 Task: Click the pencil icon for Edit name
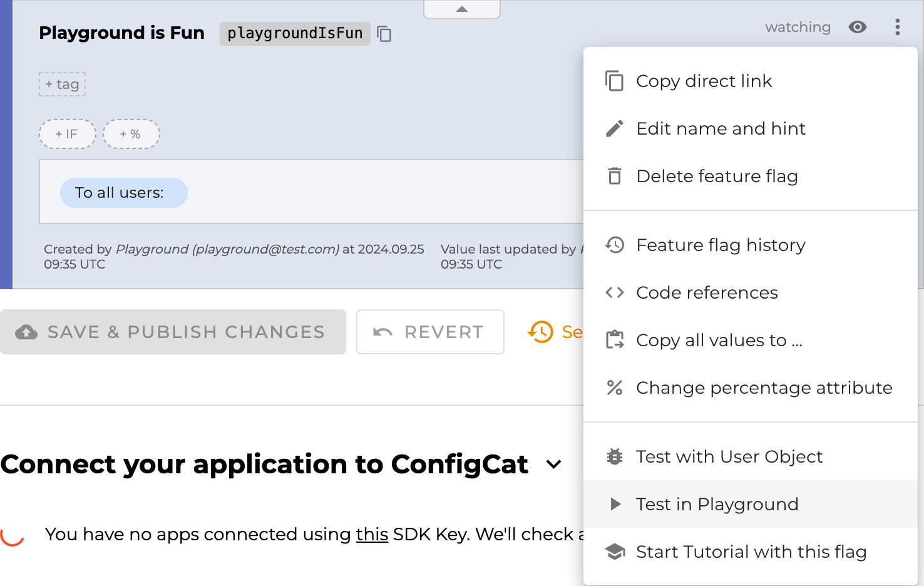click(615, 129)
